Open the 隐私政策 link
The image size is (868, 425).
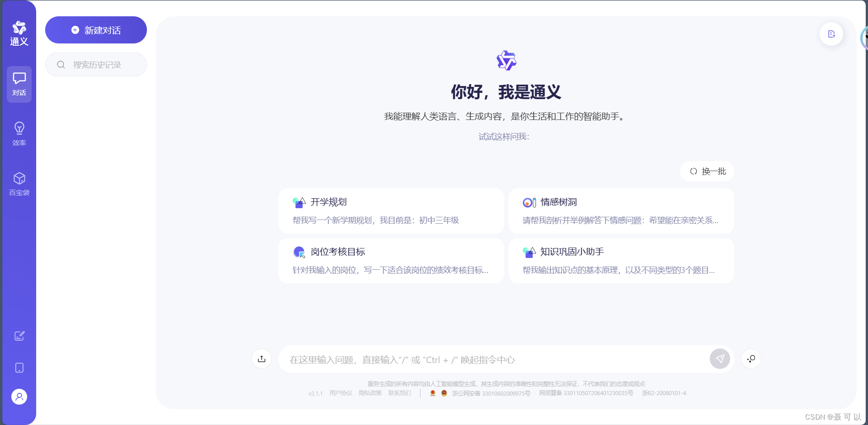[370, 393]
